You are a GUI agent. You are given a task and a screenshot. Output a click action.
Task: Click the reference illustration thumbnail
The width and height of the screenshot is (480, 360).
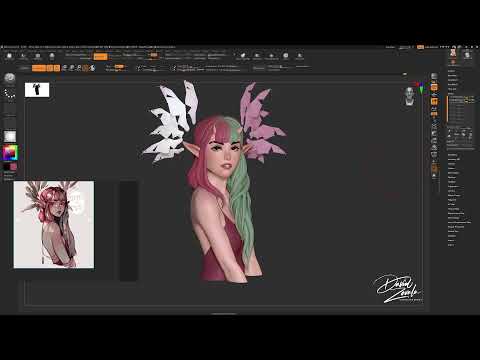54,224
